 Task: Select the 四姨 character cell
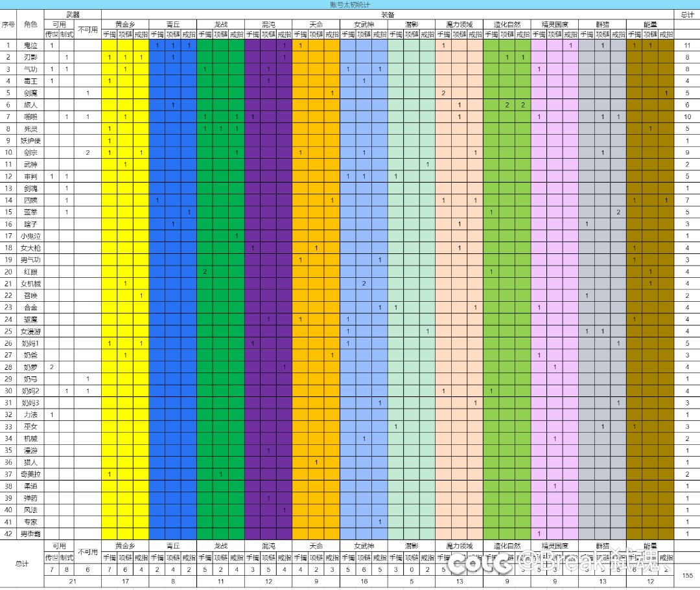[x=30, y=200]
